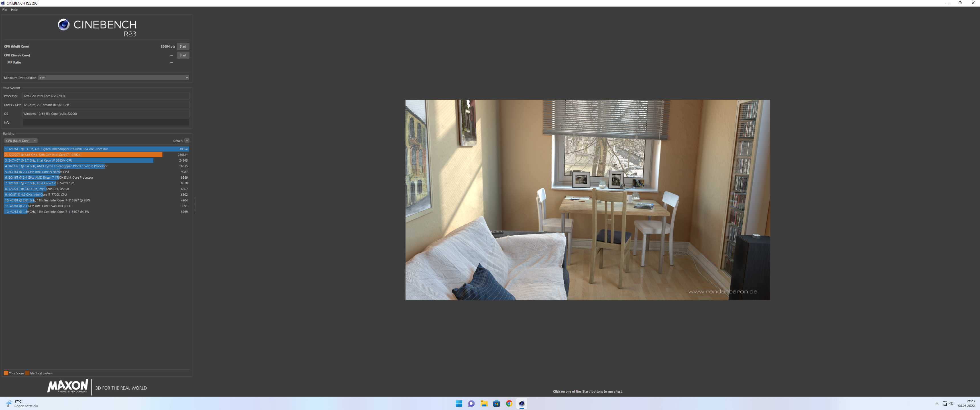Open Teams Chat from taskbar
The image size is (980, 410).
471,403
